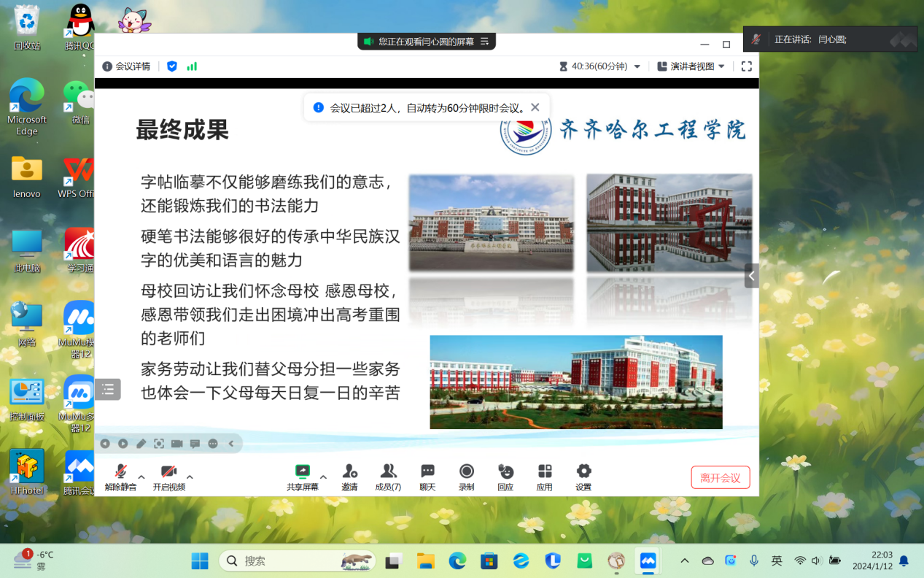Dismiss the 60分钟限时会议 notification
This screenshot has height=578, width=924.
click(535, 107)
